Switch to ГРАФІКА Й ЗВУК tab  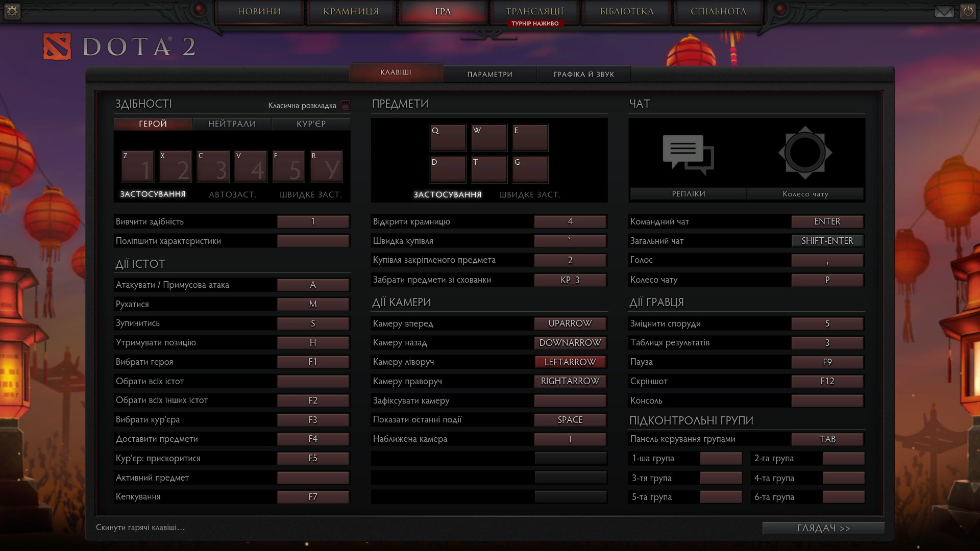[x=584, y=74]
